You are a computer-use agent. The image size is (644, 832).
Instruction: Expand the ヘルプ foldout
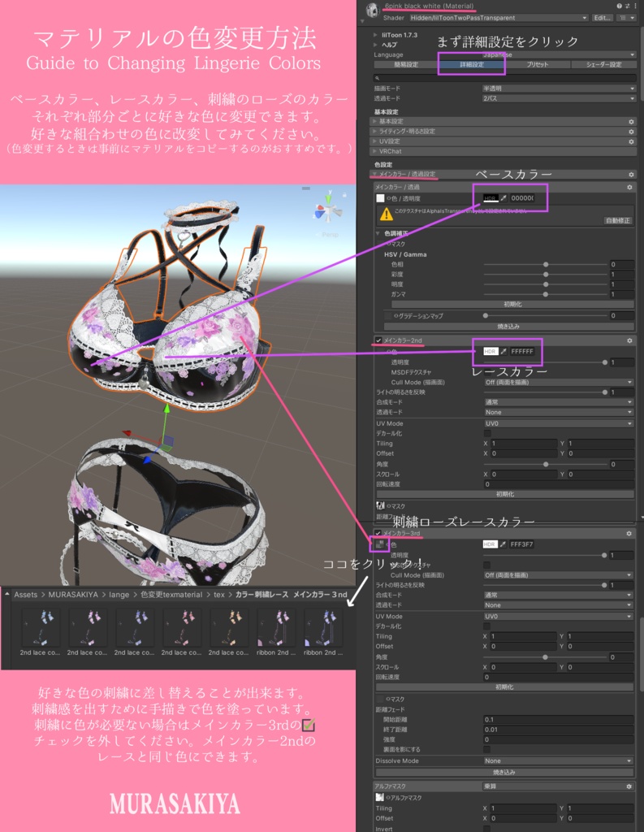tap(375, 45)
